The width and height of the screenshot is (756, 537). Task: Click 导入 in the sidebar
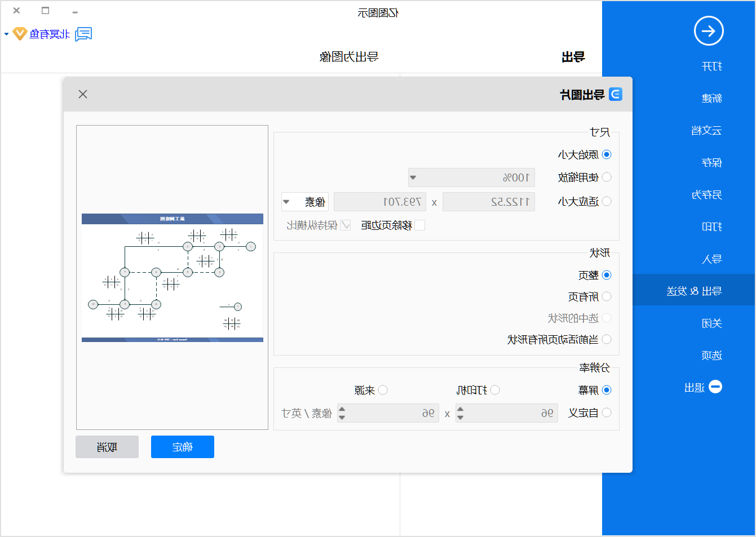coord(712,259)
